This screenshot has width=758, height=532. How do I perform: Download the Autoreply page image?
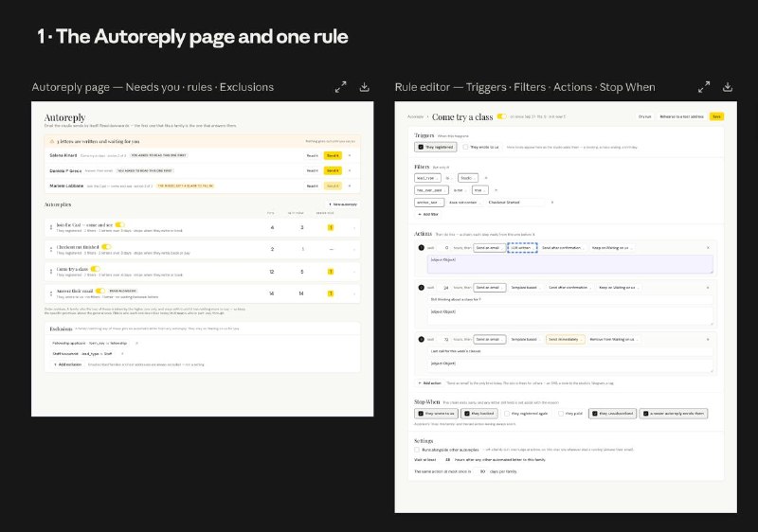coord(365,87)
